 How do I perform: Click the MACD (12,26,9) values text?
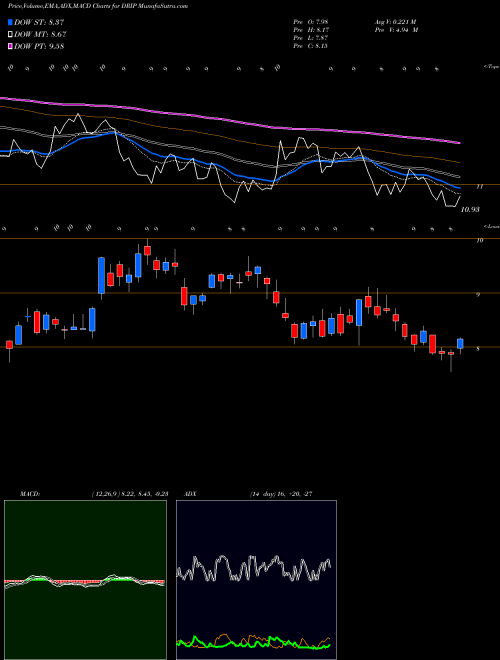(130, 494)
